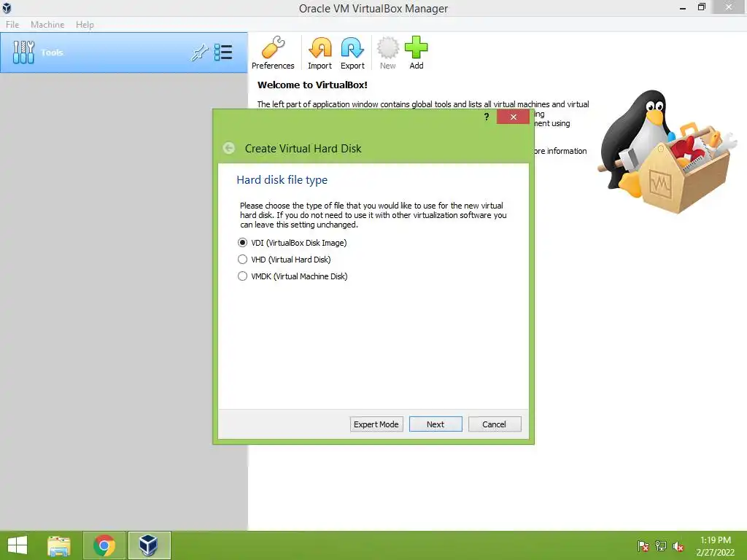Click the back arrow in the dialog
Screen dimensions: 747x560
pyautogui.click(x=228, y=148)
